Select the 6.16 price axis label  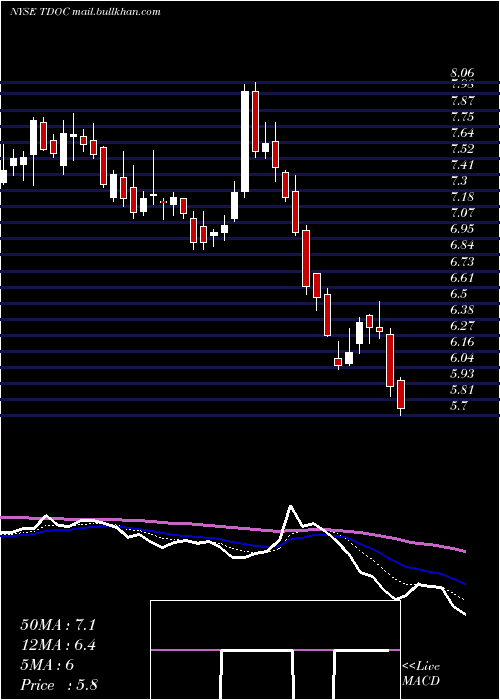click(x=462, y=342)
